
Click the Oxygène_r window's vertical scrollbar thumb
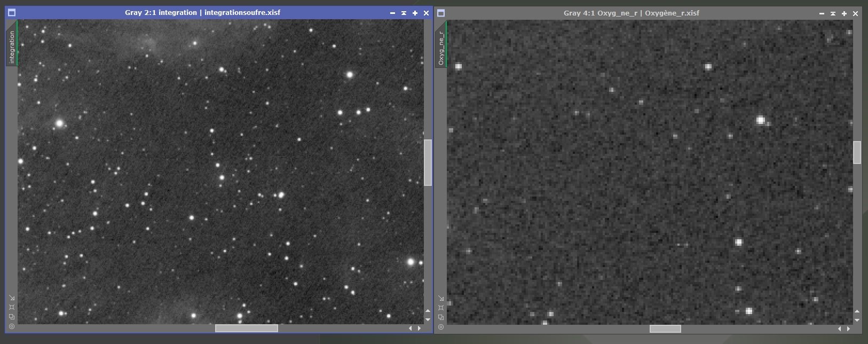[x=857, y=152]
